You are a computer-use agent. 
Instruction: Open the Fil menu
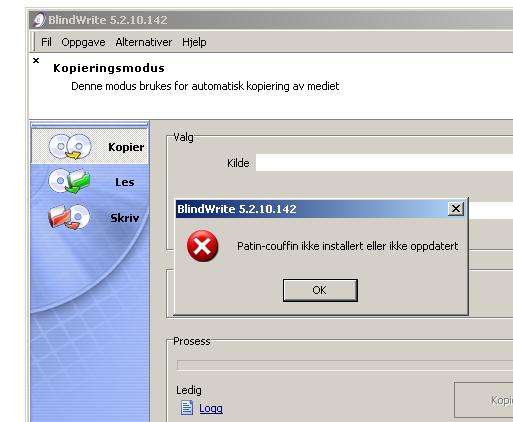(46, 42)
